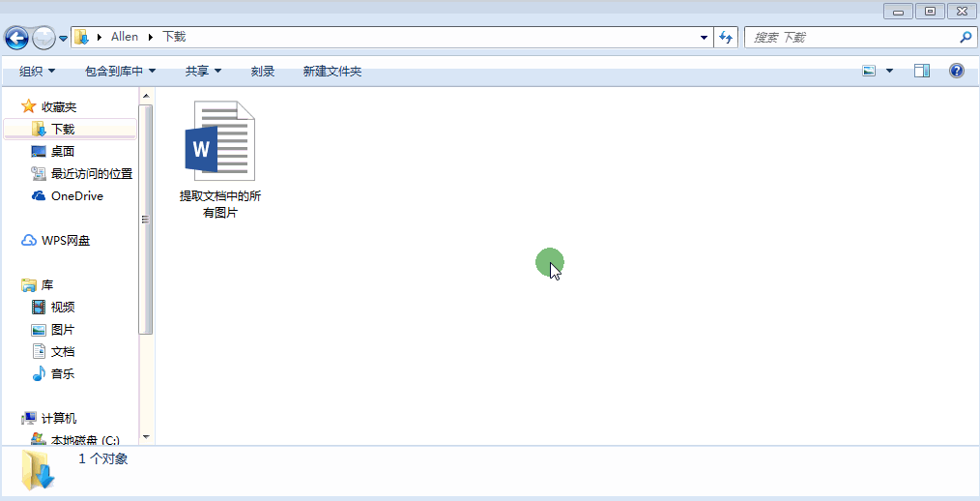The height and width of the screenshot is (501, 980).
Task: Open the 共享 menu
Action: 203,72
